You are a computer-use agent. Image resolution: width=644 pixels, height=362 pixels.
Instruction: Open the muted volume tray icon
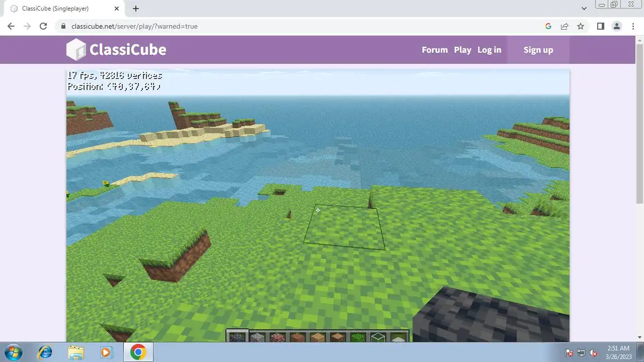(x=593, y=352)
